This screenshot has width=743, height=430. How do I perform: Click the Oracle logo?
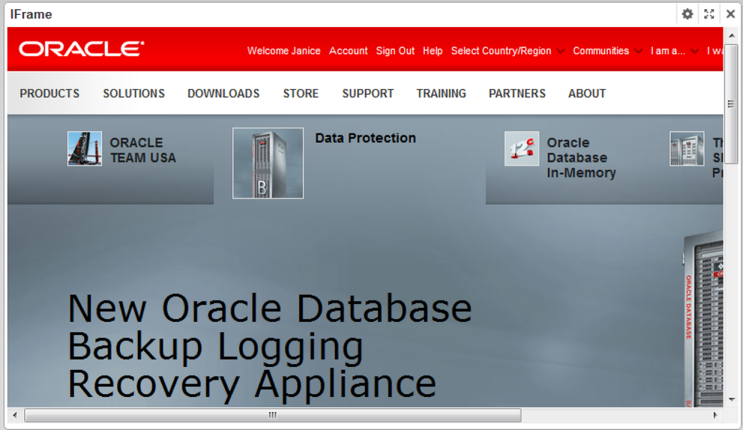click(x=81, y=49)
